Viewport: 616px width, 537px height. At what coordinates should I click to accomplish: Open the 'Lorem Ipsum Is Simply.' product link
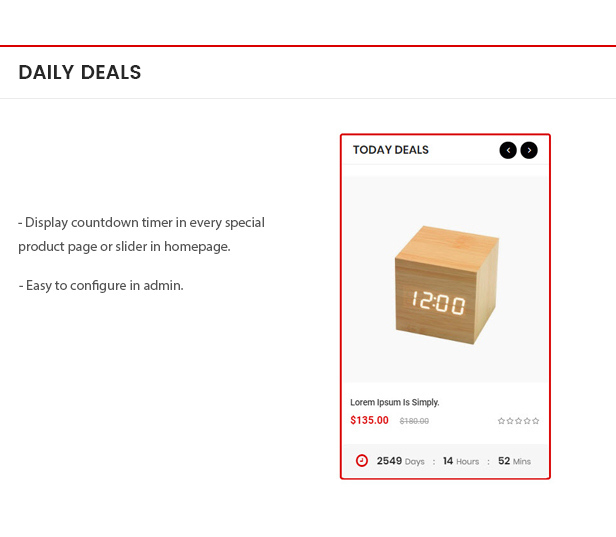[x=395, y=402]
